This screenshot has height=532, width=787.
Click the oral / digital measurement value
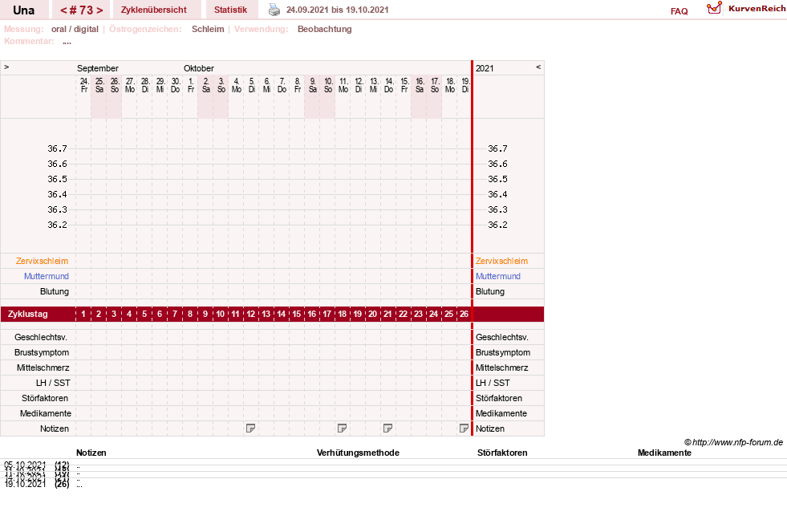tap(75, 29)
